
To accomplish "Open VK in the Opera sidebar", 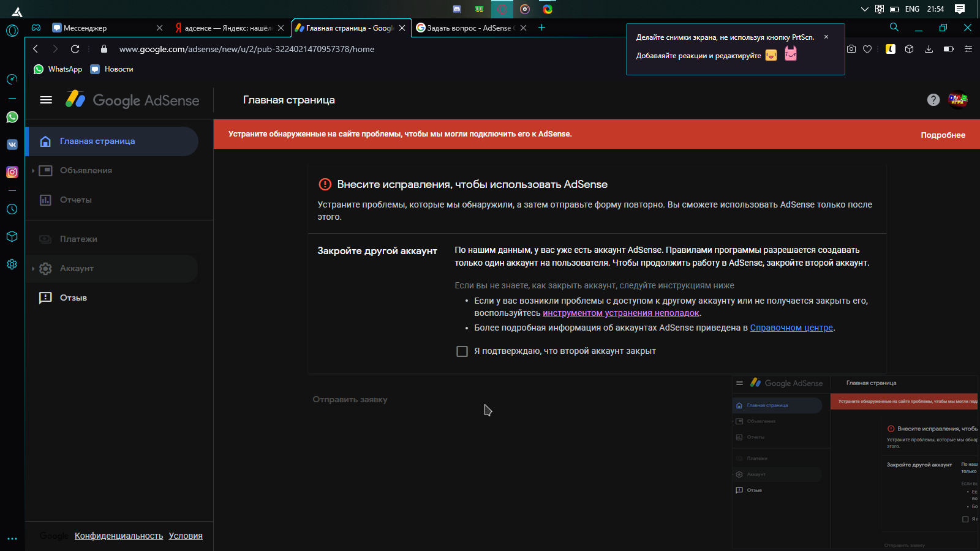I will [12, 144].
